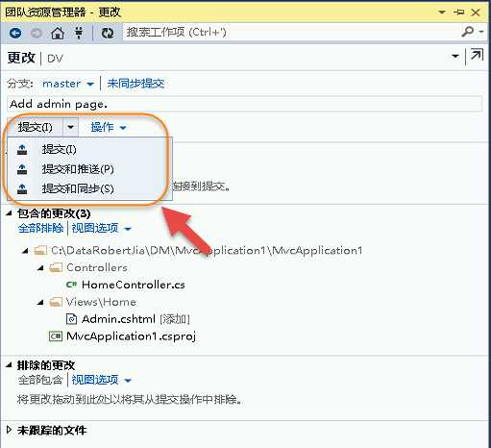Pop out the 更改 page in new window

pyautogui.click(x=477, y=55)
